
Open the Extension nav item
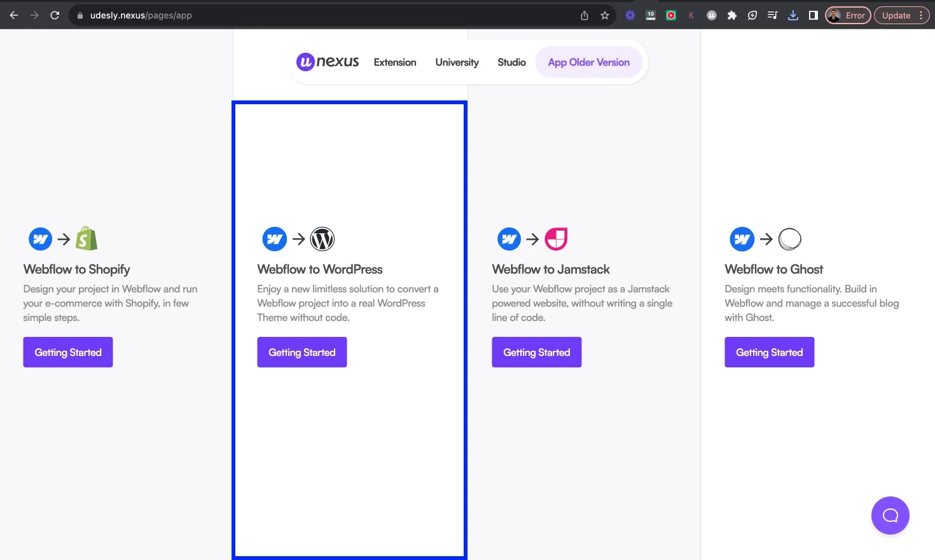click(x=395, y=62)
